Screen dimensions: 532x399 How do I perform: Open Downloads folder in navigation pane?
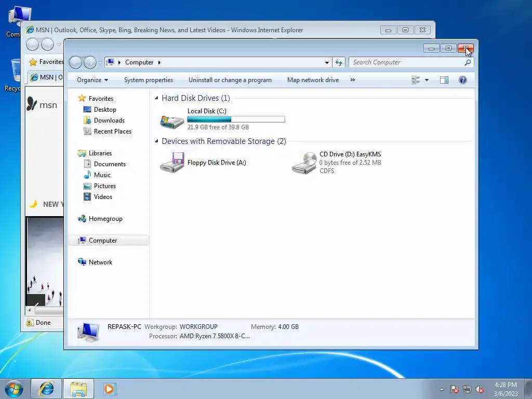click(x=104, y=121)
